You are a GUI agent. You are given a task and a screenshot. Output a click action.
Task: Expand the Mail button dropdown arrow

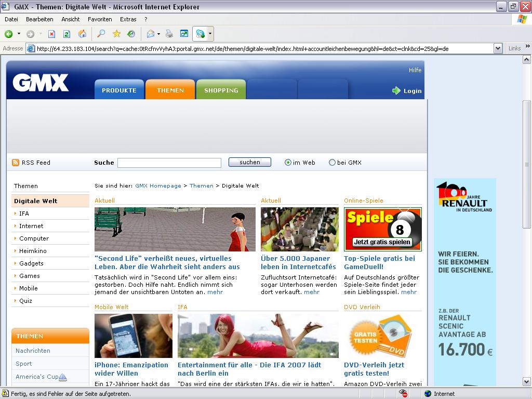pos(159,34)
